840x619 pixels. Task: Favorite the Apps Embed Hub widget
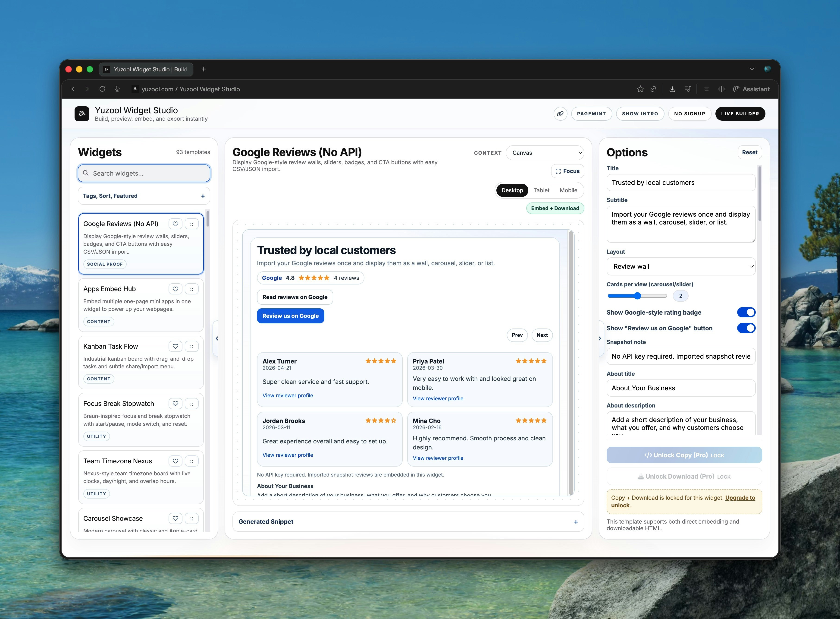(175, 289)
